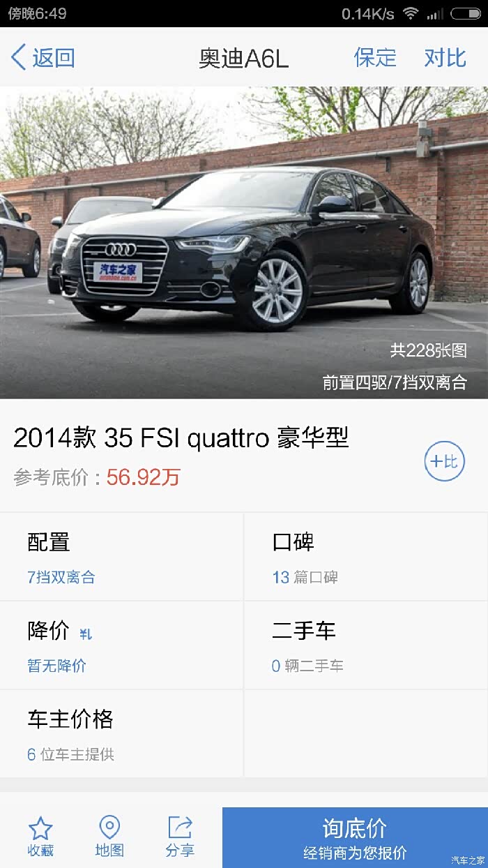
Task: Tap the 暂无降价 discount status text
Action: coord(57,666)
